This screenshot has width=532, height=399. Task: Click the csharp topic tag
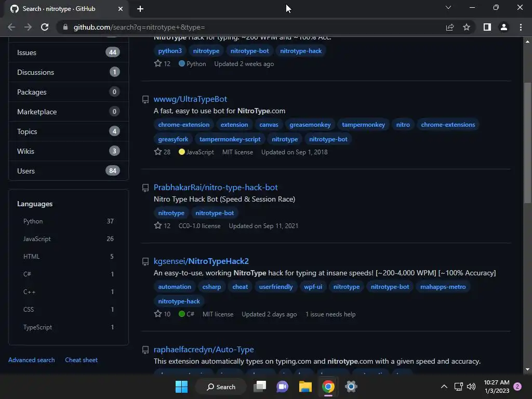pyautogui.click(x=212, y=287)
